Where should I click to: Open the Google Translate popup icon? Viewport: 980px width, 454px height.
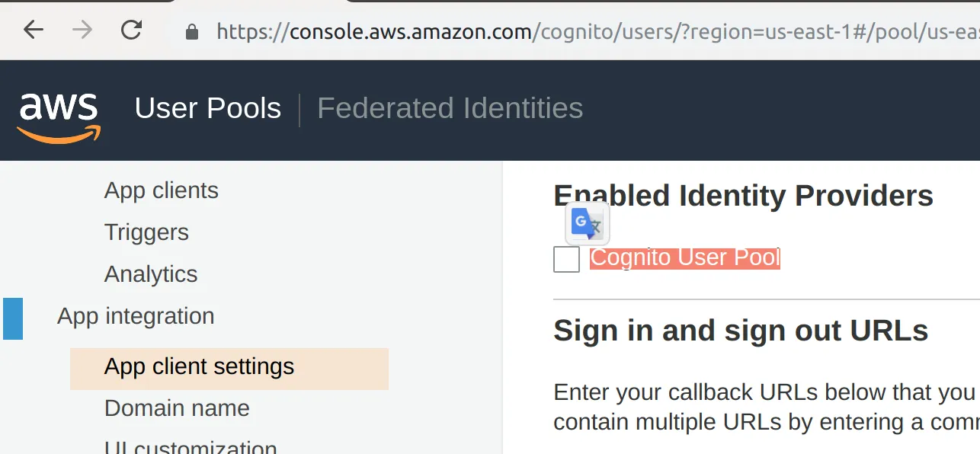point(588,224)
